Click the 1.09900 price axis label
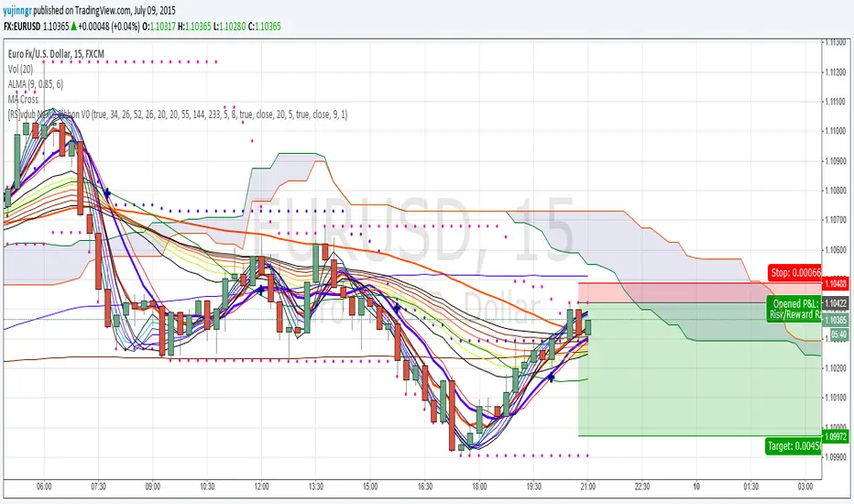 click(x=836, y=456)
